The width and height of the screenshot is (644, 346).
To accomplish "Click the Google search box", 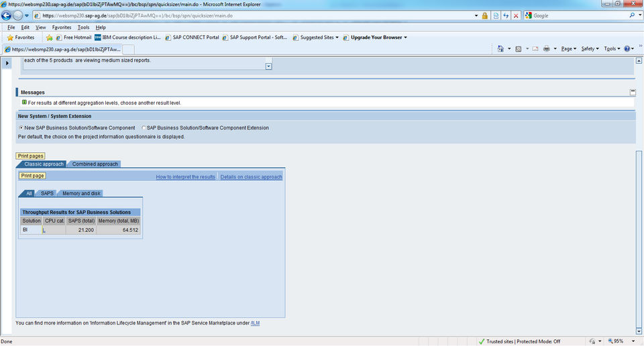I will (x=580, y=15).
